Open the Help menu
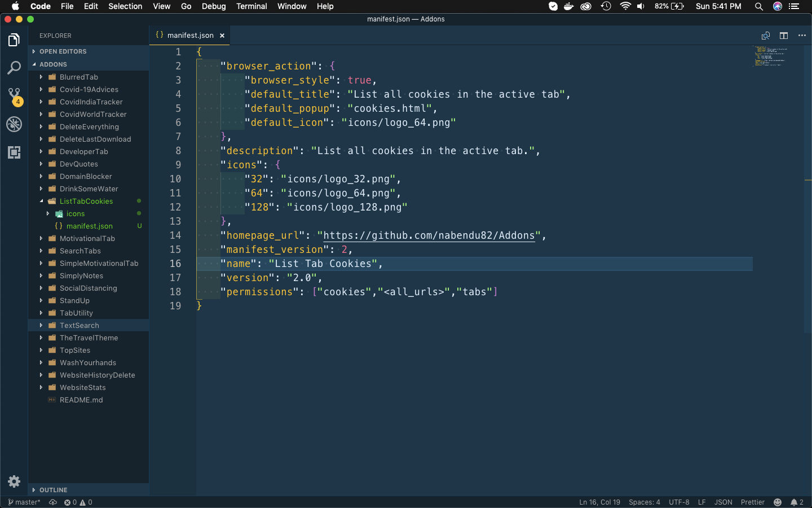Image resolution: width=812 pixels, height=508 pixels. 325,6
